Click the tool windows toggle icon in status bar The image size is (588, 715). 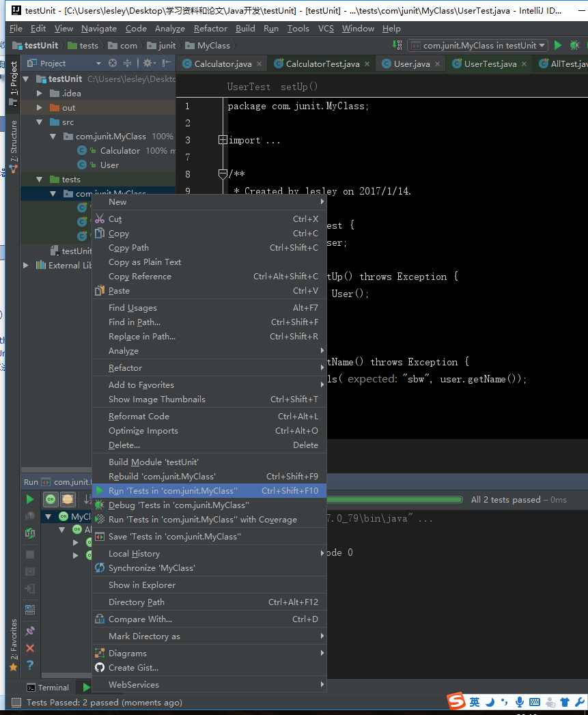[x=16, y=702]
